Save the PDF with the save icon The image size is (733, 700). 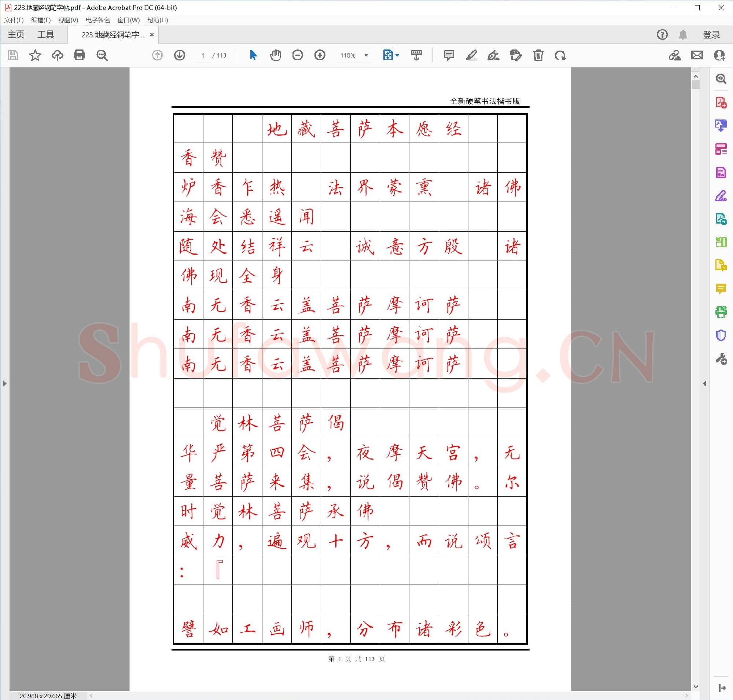pos(12,55)
